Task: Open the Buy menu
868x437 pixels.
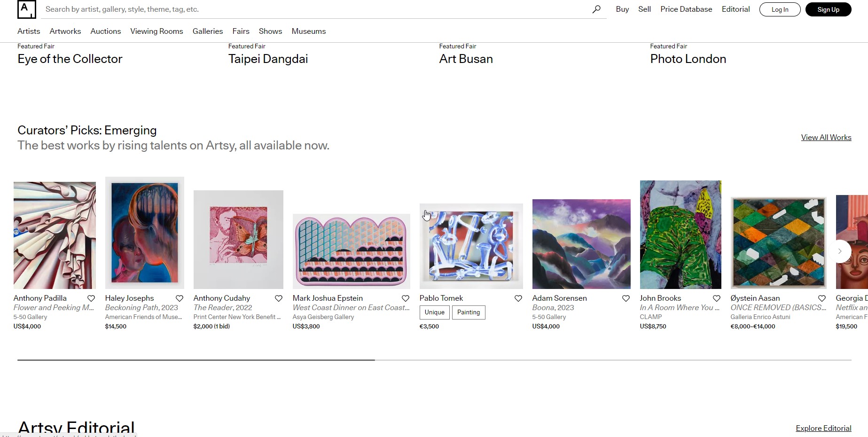Action: click(622, 9)
